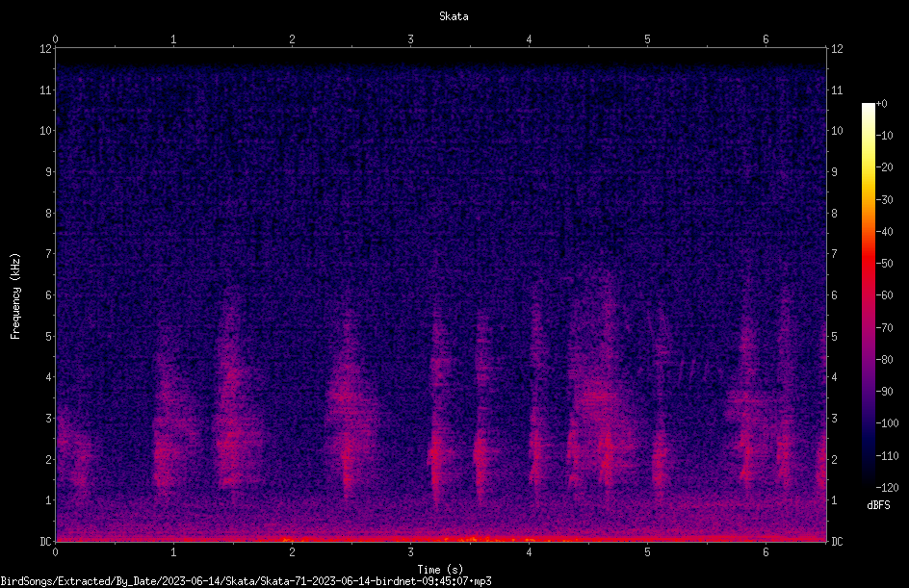Click the file path text at bottom

pyautogui.click(x=246, y=581)
